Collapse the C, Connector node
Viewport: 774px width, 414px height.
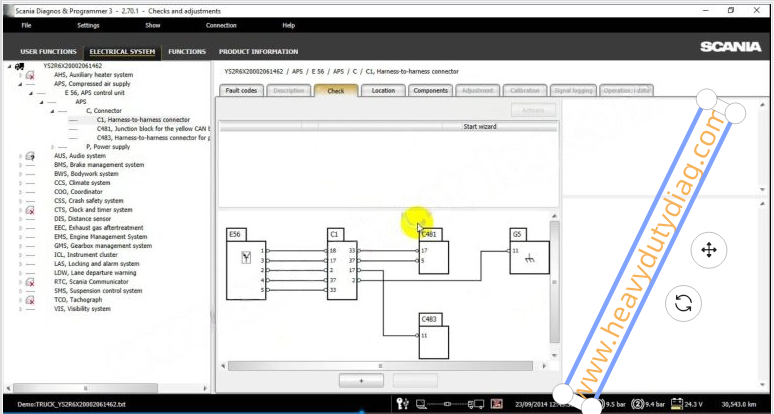52,112
